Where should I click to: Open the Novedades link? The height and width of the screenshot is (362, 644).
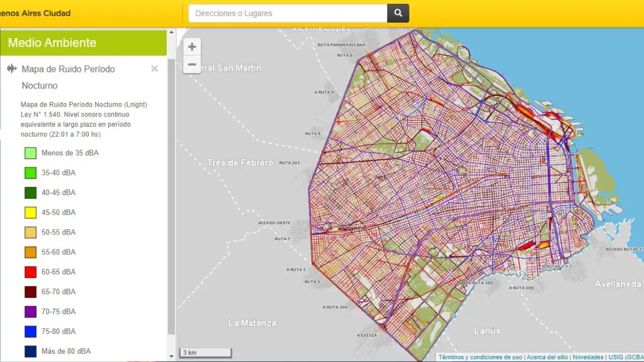pyautogui.click(x=588, y=357)
